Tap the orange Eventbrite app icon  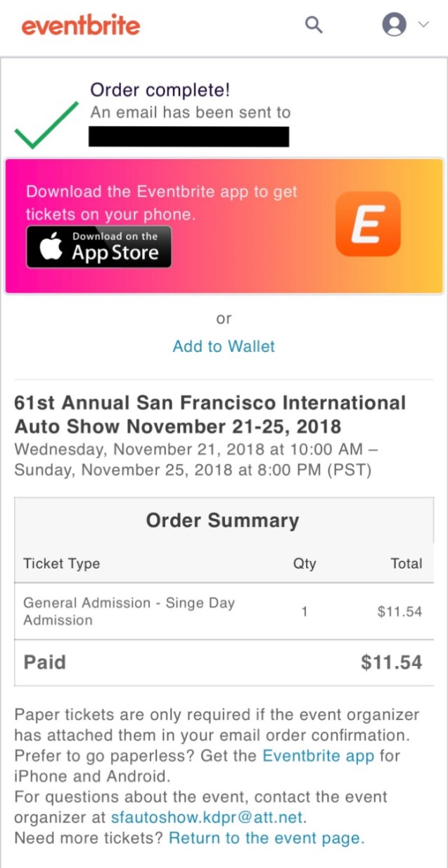pos(368,224)
